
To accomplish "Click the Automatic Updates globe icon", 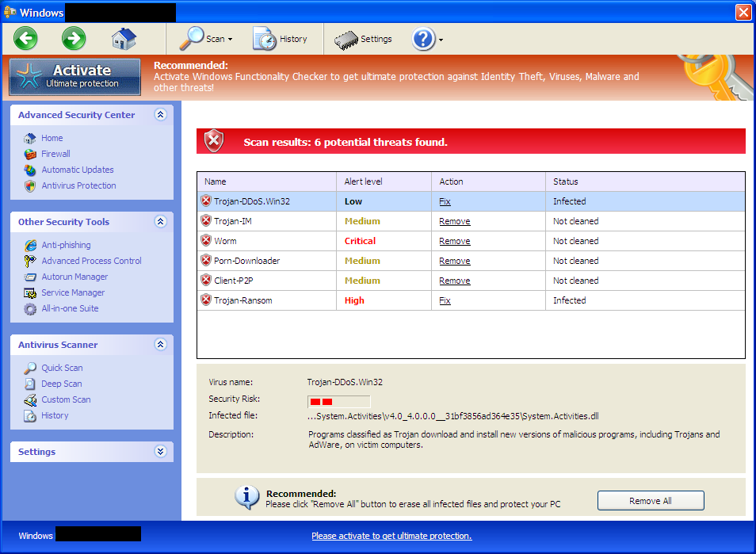I will [x=30, y=170].
